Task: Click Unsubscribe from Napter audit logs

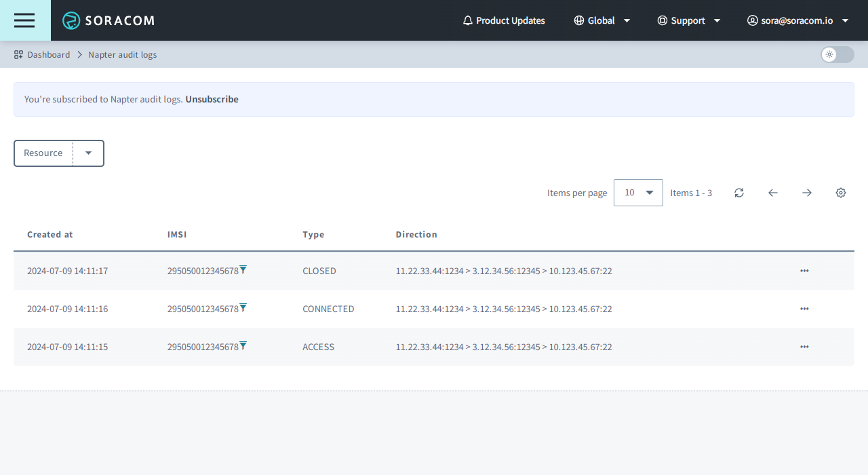Action: (212, 99)
